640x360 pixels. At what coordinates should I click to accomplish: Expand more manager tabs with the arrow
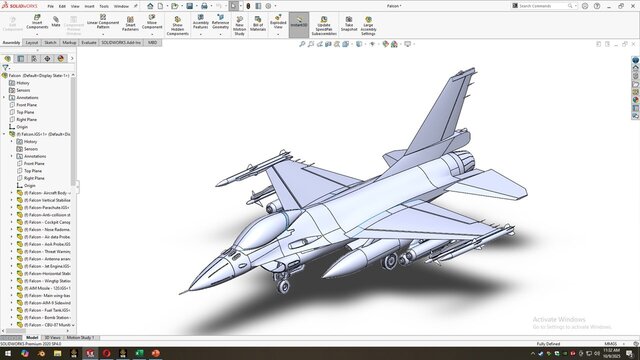pos(72,59)
